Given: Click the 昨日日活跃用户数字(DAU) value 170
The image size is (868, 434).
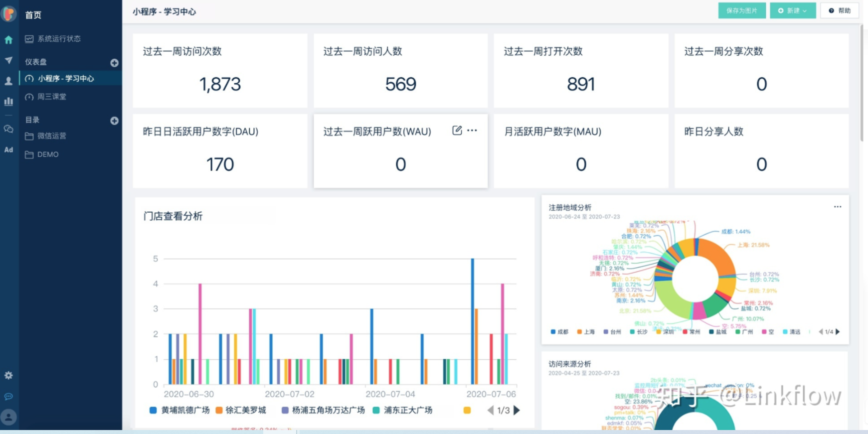Looking at the screenshot, I should [x=220, y=164].
